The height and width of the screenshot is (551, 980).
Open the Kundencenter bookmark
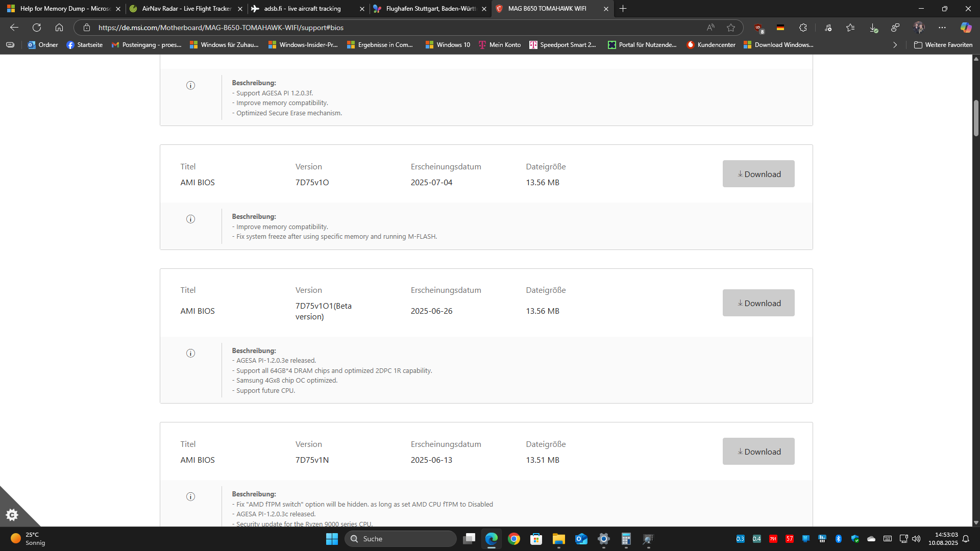pyautogui.click(x=711, y=45)
